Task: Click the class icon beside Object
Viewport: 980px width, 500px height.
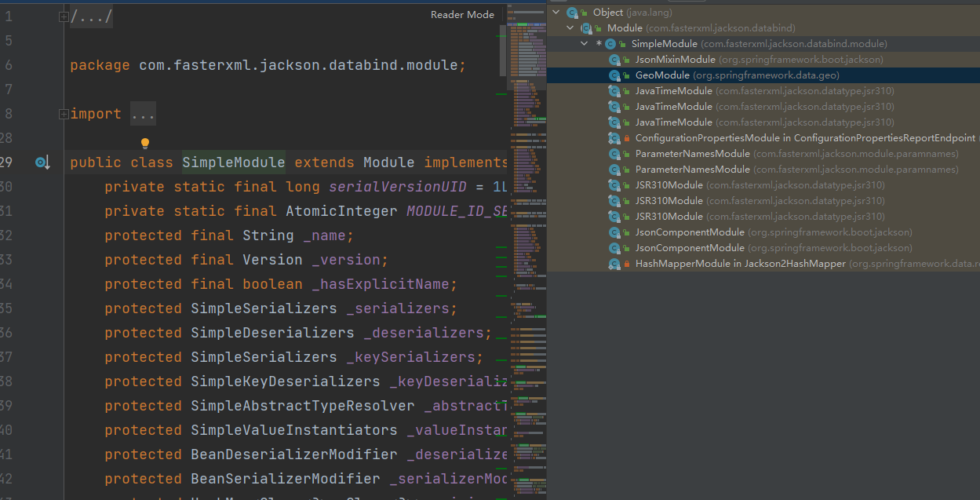Action: (x=573, y=13)
